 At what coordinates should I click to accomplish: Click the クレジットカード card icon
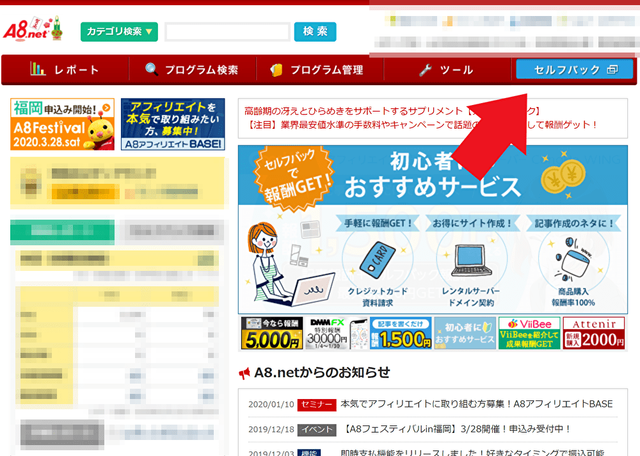[x=377, y=260]
